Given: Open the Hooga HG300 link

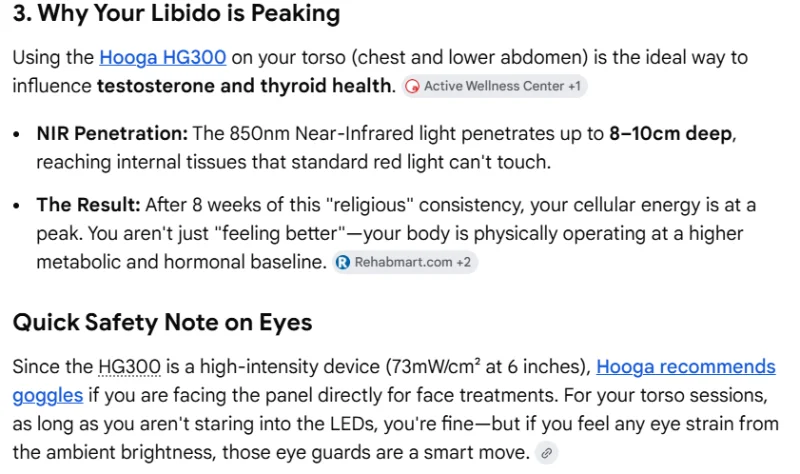Looking at the screenshot, I should click(x=162, y=57).
